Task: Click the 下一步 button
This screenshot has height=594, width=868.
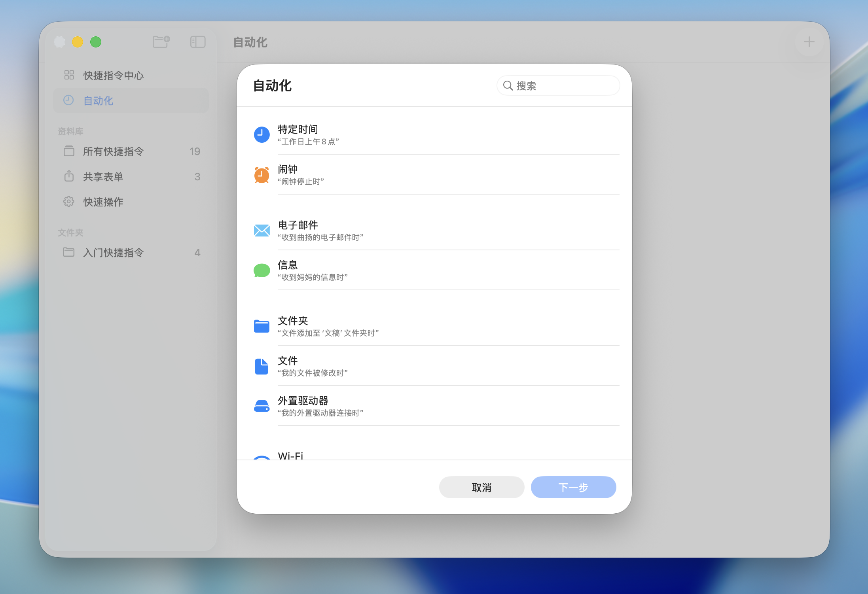Action: coord(573,487)
